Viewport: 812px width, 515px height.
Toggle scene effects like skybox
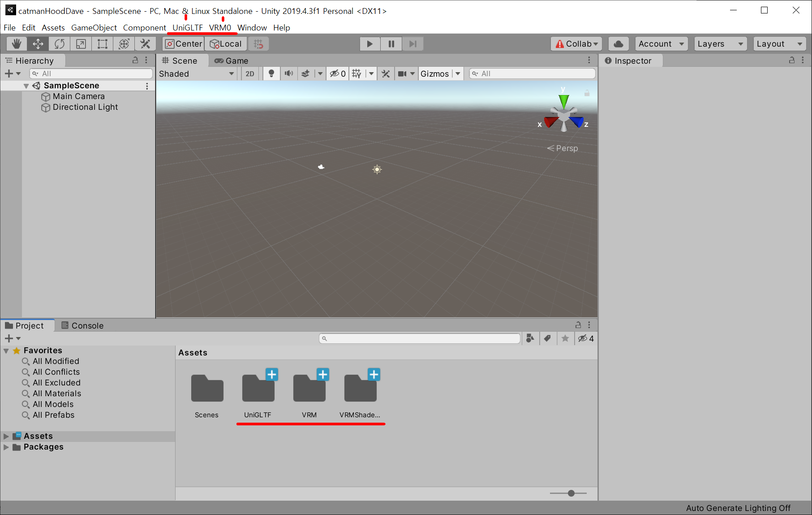[305, 74]
